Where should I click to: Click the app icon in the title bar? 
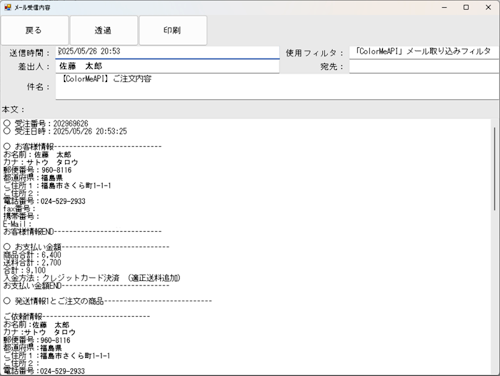[x=7, y=7]
